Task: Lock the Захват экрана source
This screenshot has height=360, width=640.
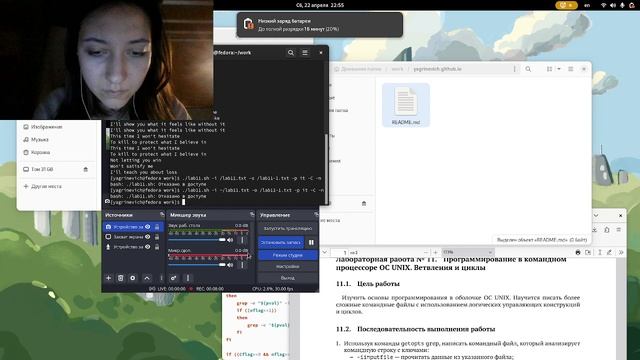Action: pos(157,237)
